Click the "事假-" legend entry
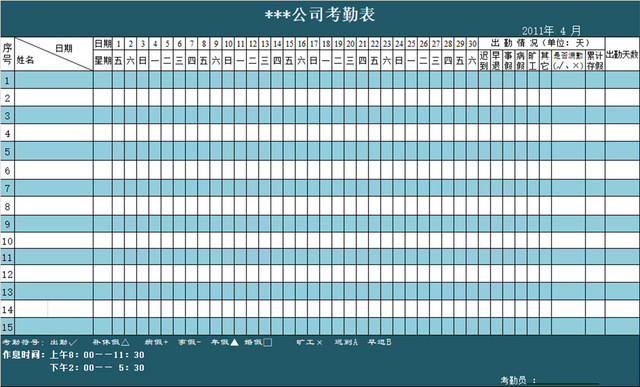 (x=189, y=343)
